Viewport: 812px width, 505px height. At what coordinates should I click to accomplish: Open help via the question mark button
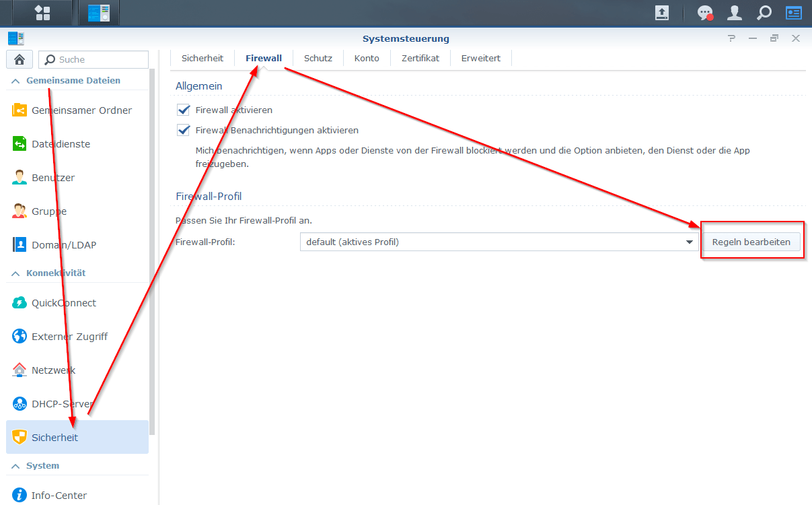(731, 38)
